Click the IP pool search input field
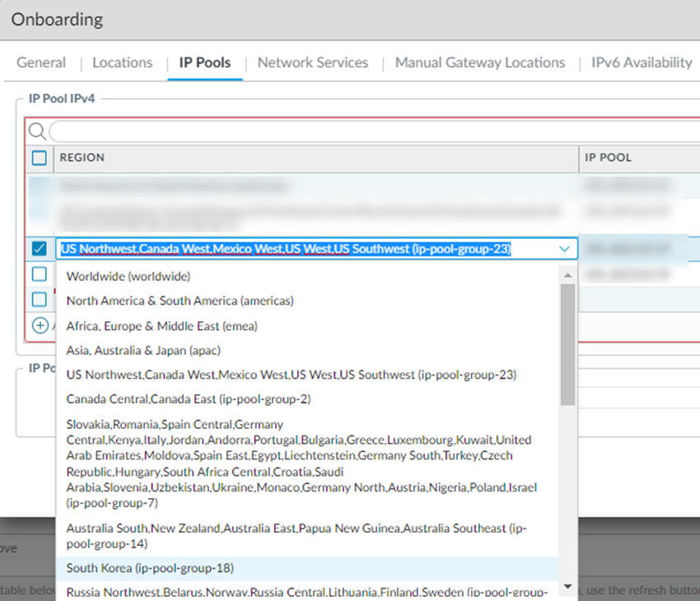The image size is (700, 601). coord(371,132)
